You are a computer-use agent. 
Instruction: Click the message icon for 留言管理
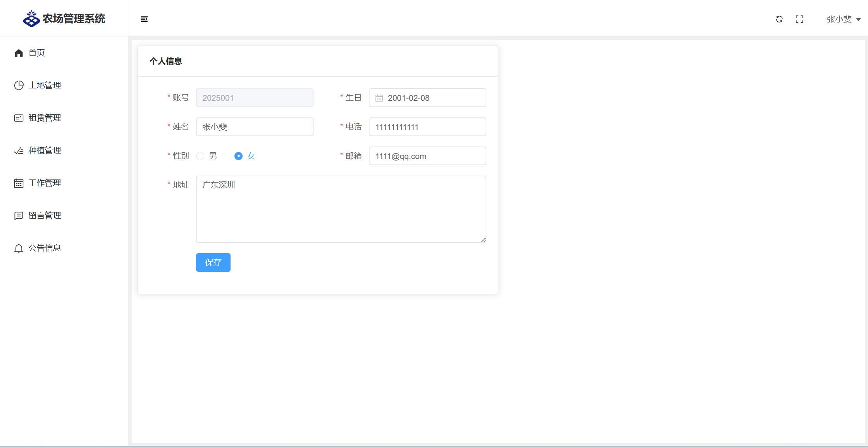tap(19, 216)
